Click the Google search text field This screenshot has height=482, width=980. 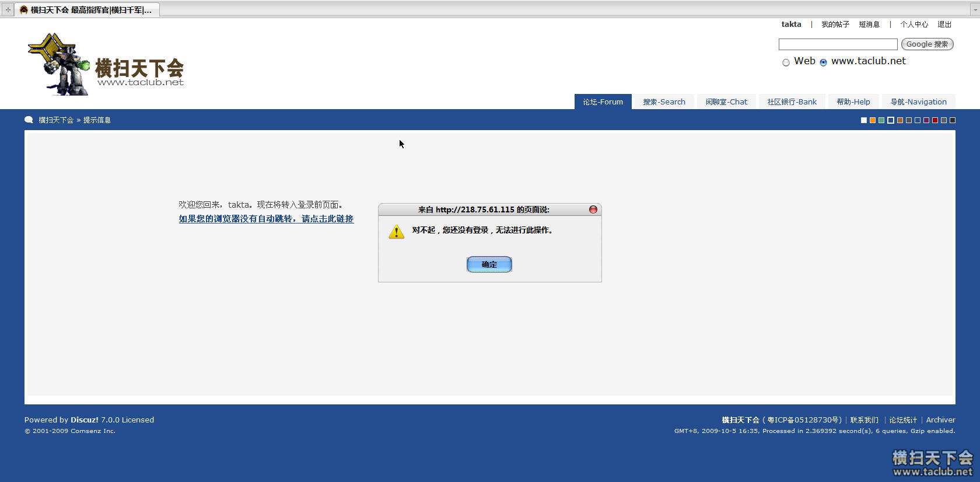[x=838, y=44]
